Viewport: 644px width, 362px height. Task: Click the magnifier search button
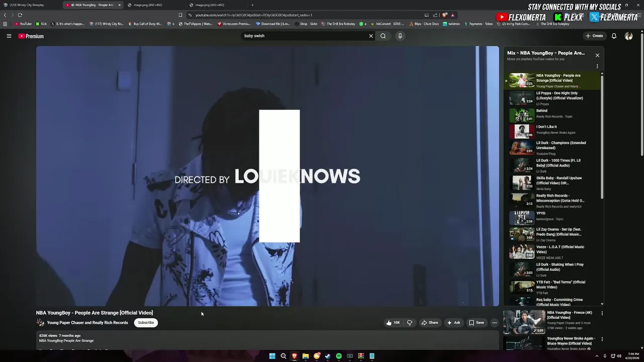pyautogui.click(x=383, y=36)
